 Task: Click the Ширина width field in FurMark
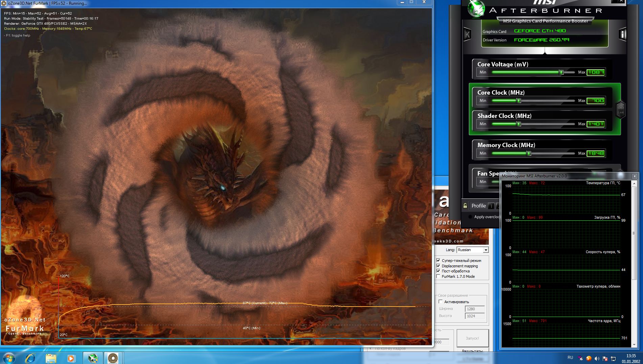pos(475,309)
